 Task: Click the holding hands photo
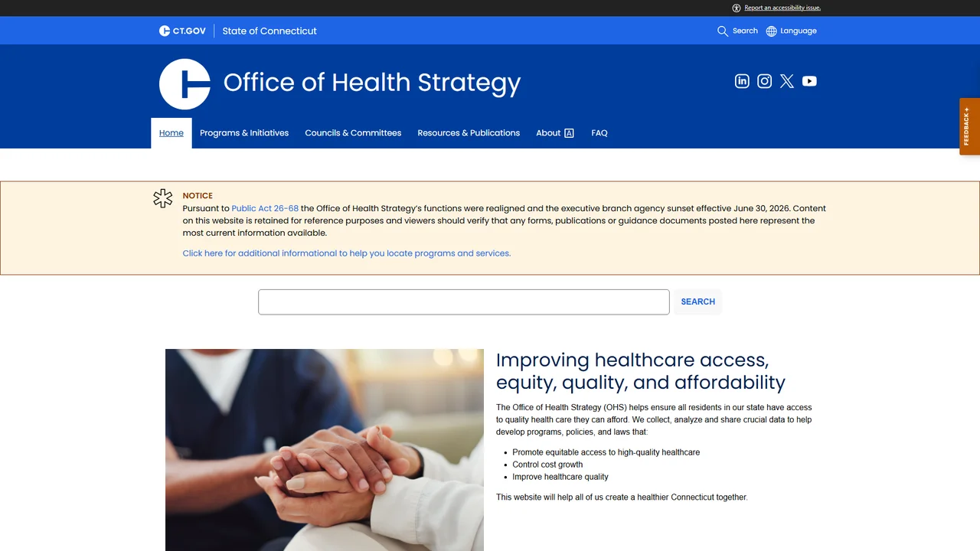tap(325, 450)
